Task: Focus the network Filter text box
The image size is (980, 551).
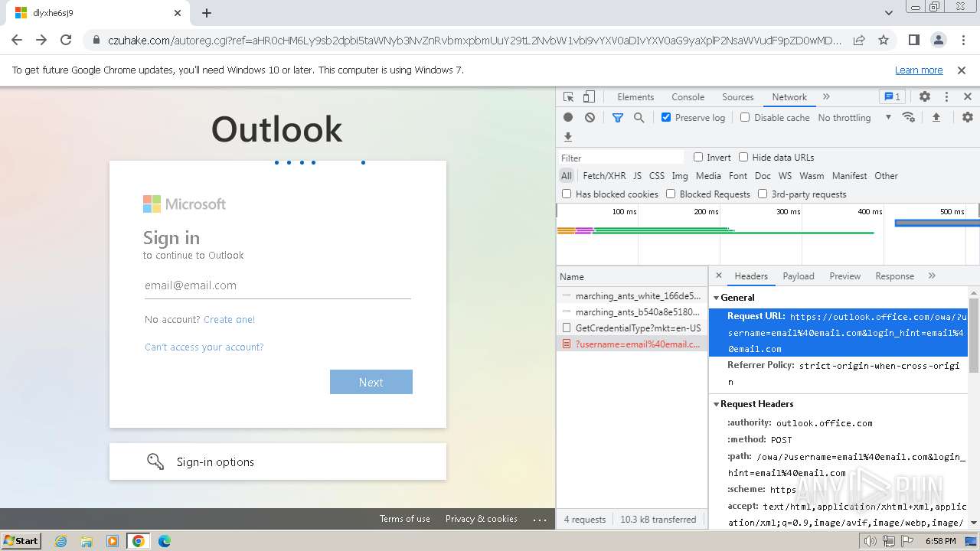Action: pos(621,158)
